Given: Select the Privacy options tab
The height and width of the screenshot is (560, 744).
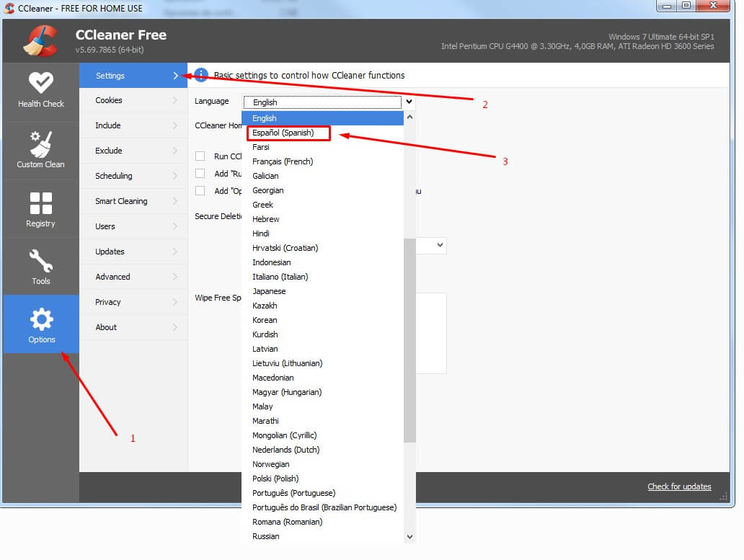Looking at the screenshot, I should click(133, 302).
